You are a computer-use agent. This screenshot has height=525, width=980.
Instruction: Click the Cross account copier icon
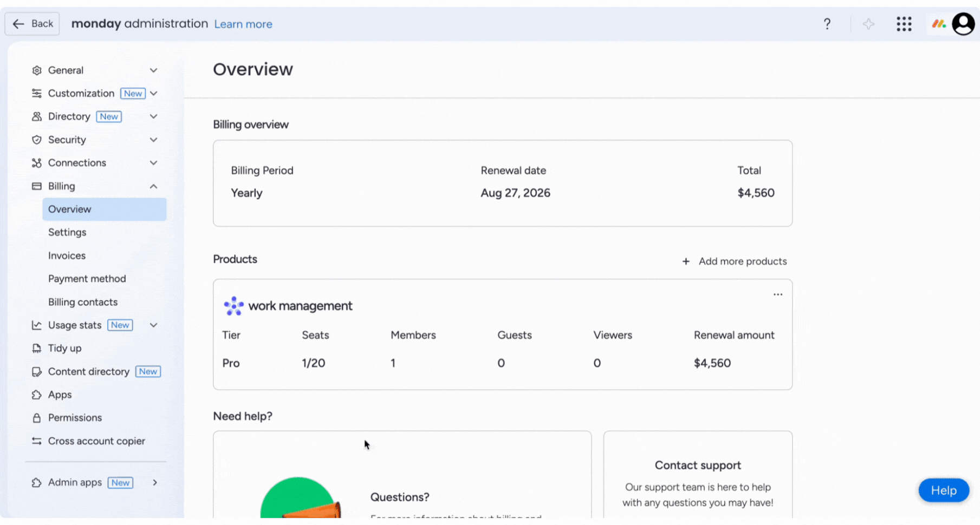[36, 441]
